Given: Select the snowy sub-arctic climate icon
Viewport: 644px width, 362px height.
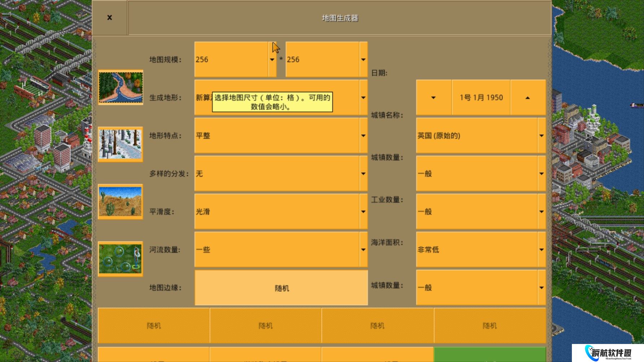Looking at the screenshot, I should [x=120, y=144].
